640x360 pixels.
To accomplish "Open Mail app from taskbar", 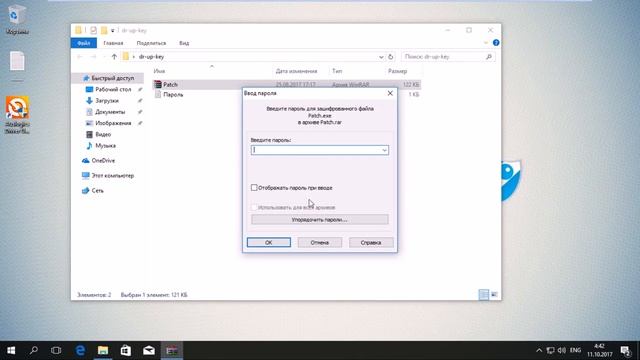I will [149, 350].
